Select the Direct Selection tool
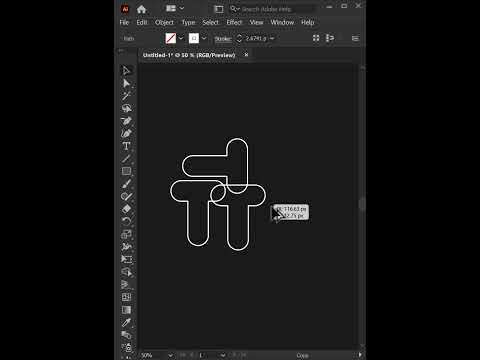 [x=126, y=83]
